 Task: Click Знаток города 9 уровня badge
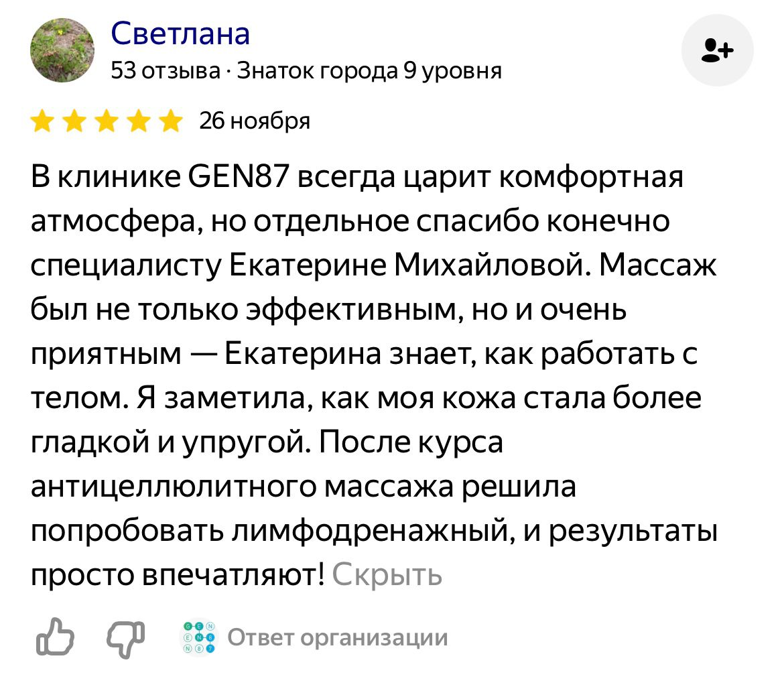369,70
